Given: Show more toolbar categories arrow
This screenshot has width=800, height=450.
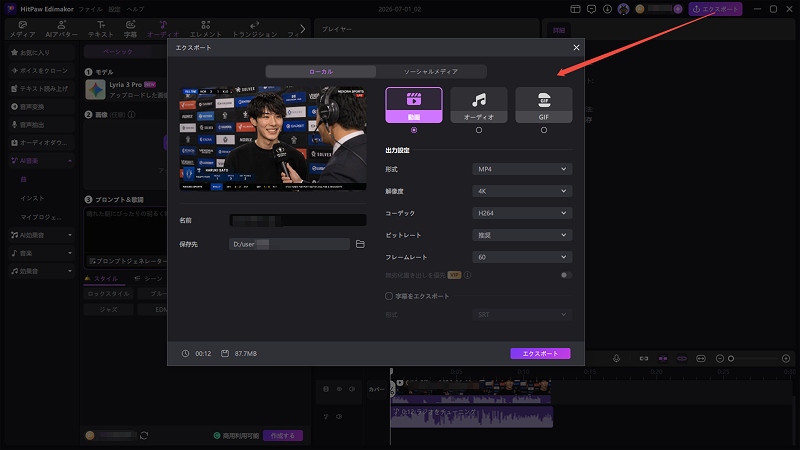Looking at the screenshot, I should pos(303,29).
